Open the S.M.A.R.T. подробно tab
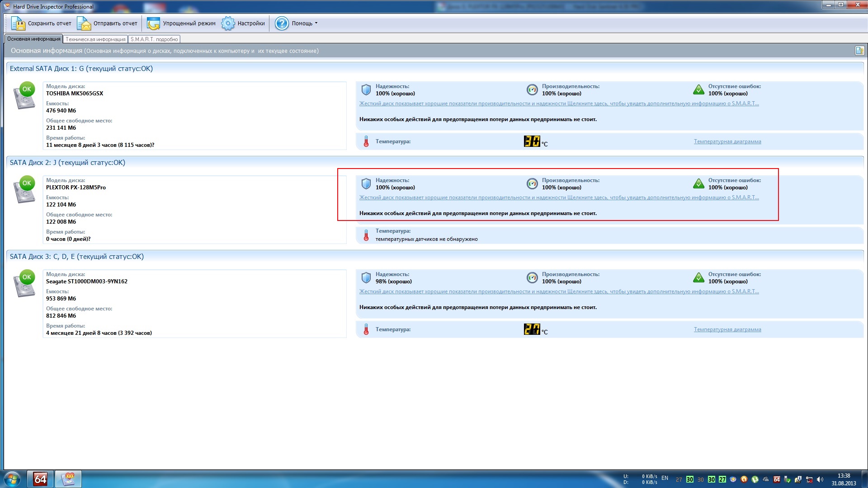The image size is (868, 488). tap(154, 39)
